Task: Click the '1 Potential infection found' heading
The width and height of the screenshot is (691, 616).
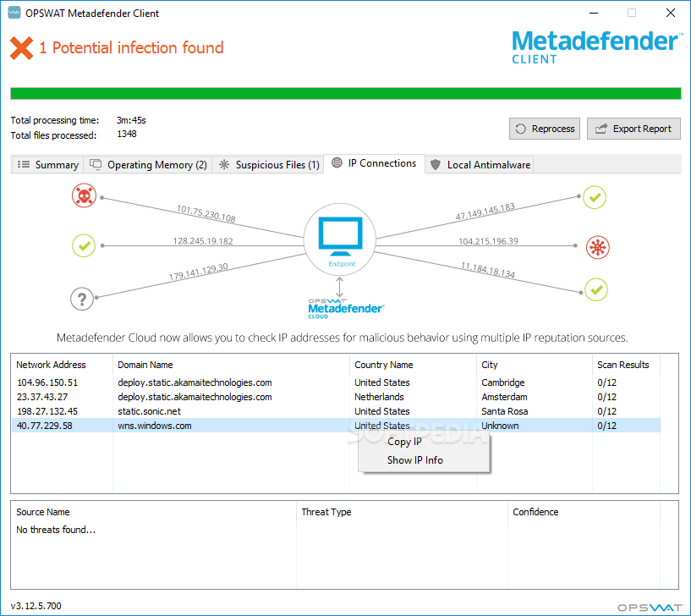Action: [x=131, y=47]
